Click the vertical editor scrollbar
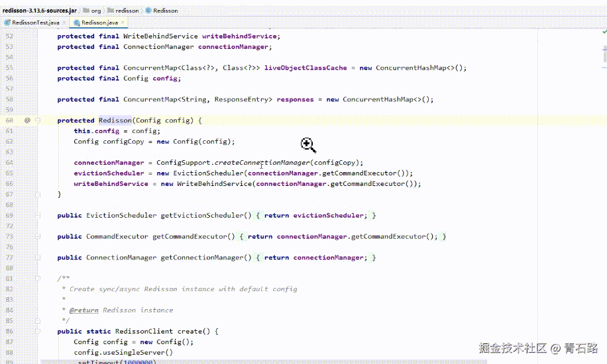Viewport: 607px width, 364px height. coord(604,54)
